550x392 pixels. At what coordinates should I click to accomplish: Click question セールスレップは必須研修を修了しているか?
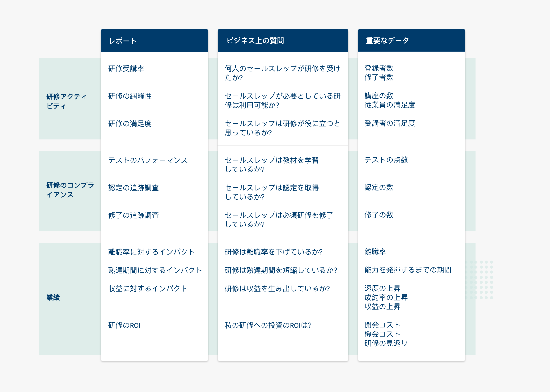(x=279, y=220)
